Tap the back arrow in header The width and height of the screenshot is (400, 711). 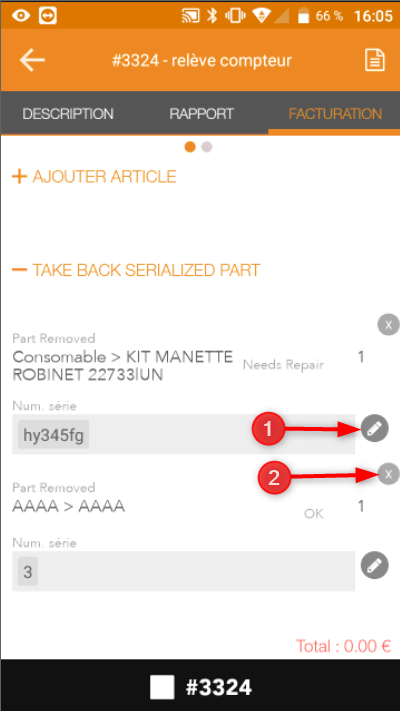tap(32, 60)
